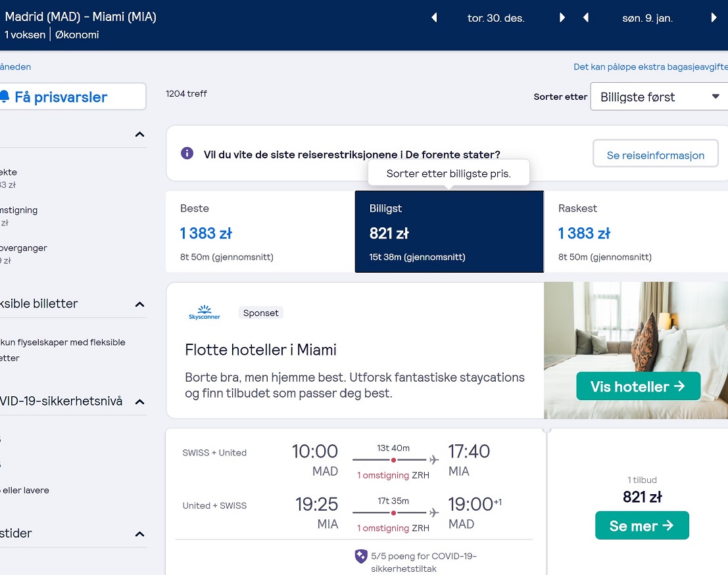Click the bell icon for price alerts
Image resolution: width=728 pixels, height=575 pixels.
coord(4,97)
